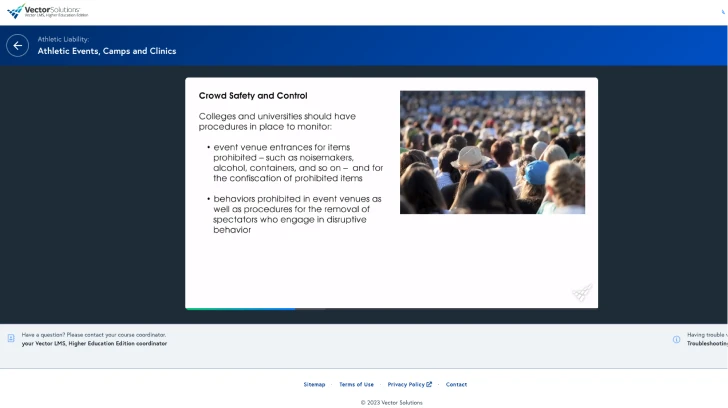Click the Troubleshooting link
The width and height of the screenshot is (728, 408).
[706, 343]
